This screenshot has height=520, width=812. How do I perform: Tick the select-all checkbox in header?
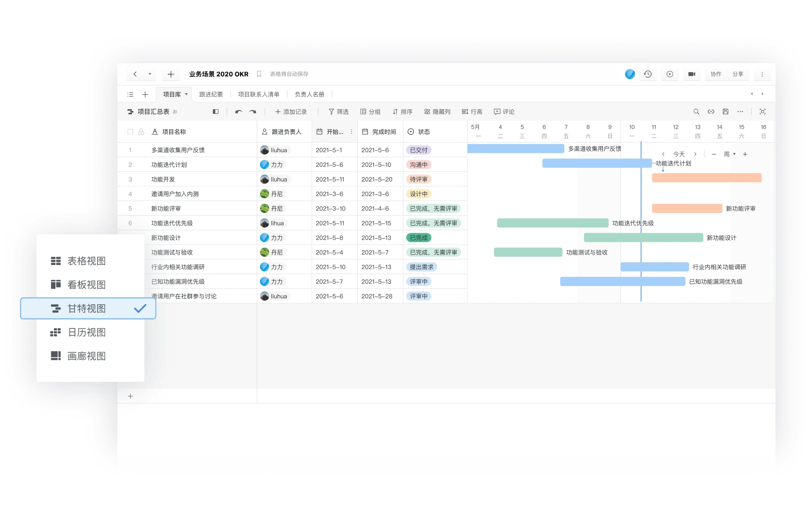click(x=130, y=132)
